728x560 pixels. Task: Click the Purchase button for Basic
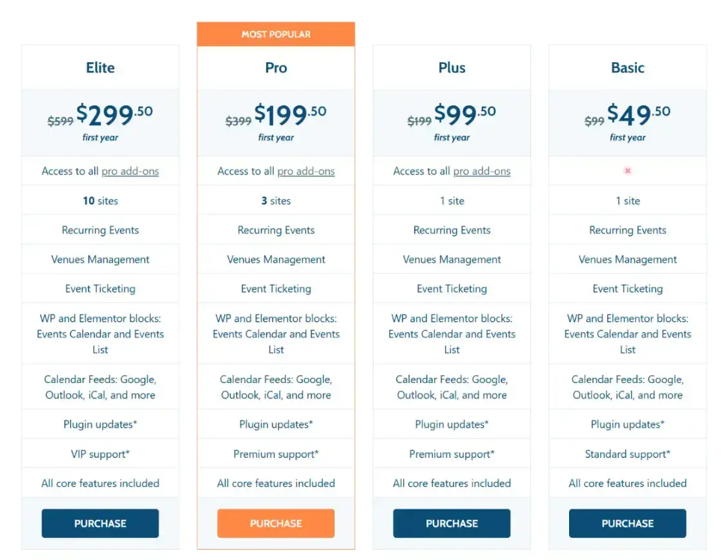coord(627,523)
